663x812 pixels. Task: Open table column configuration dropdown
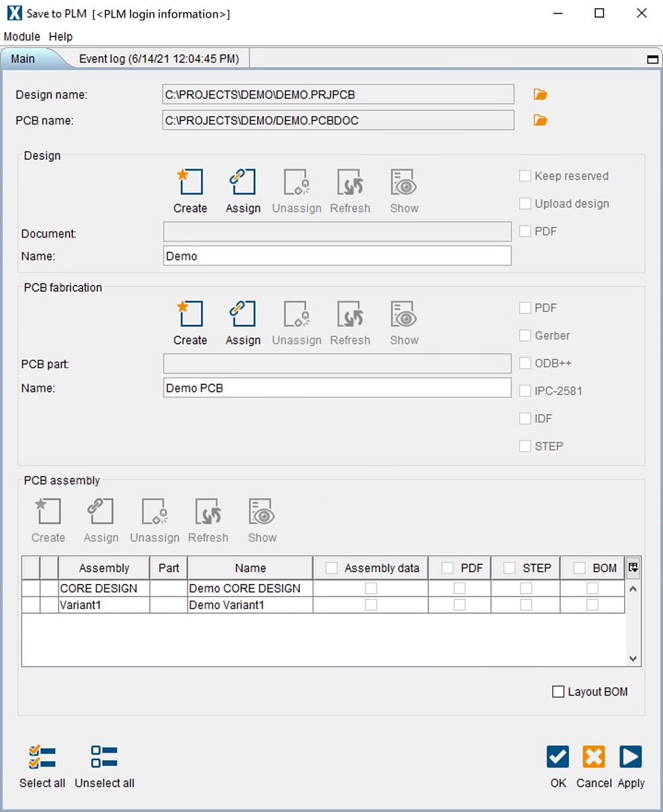tap(633, 568)
